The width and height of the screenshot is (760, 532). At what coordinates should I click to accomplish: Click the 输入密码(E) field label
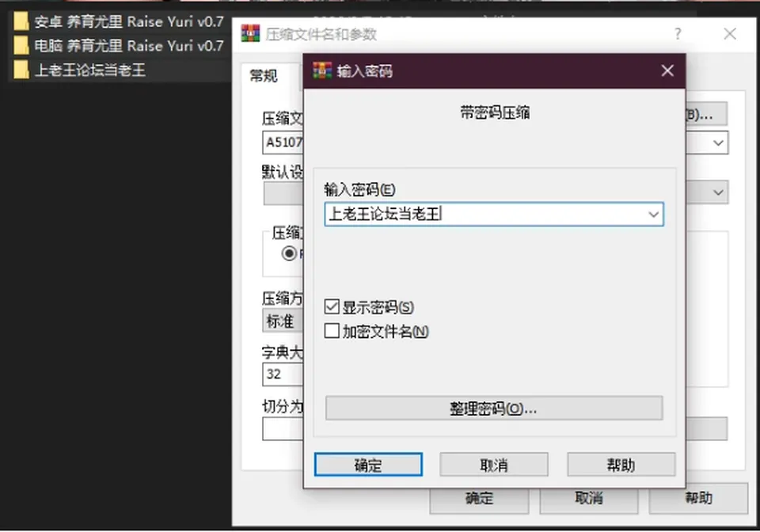[x=359, y=189]
